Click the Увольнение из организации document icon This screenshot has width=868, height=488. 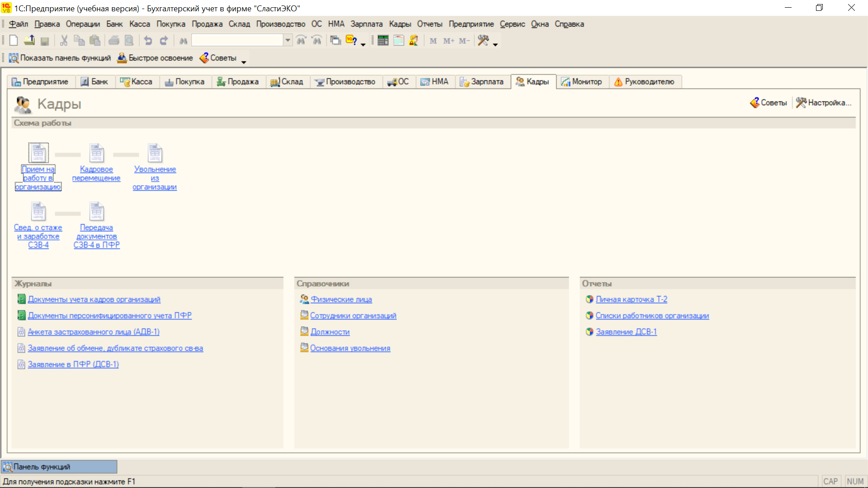pyautogui.click(x=155, y=153)
